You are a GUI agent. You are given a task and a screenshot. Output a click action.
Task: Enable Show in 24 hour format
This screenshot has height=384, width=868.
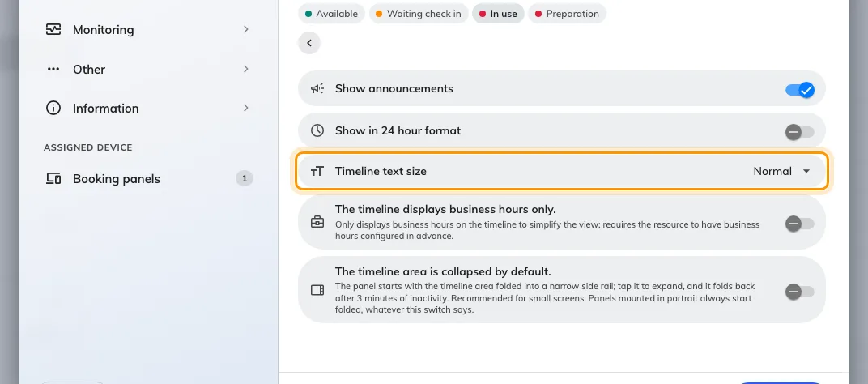(x=800, y=132)
